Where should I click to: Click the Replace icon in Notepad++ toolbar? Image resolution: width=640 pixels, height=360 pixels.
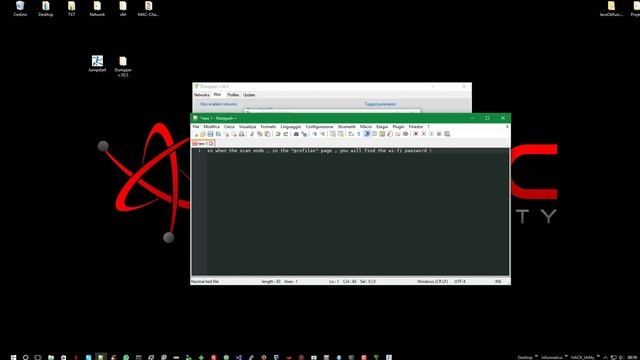(304, 134)
